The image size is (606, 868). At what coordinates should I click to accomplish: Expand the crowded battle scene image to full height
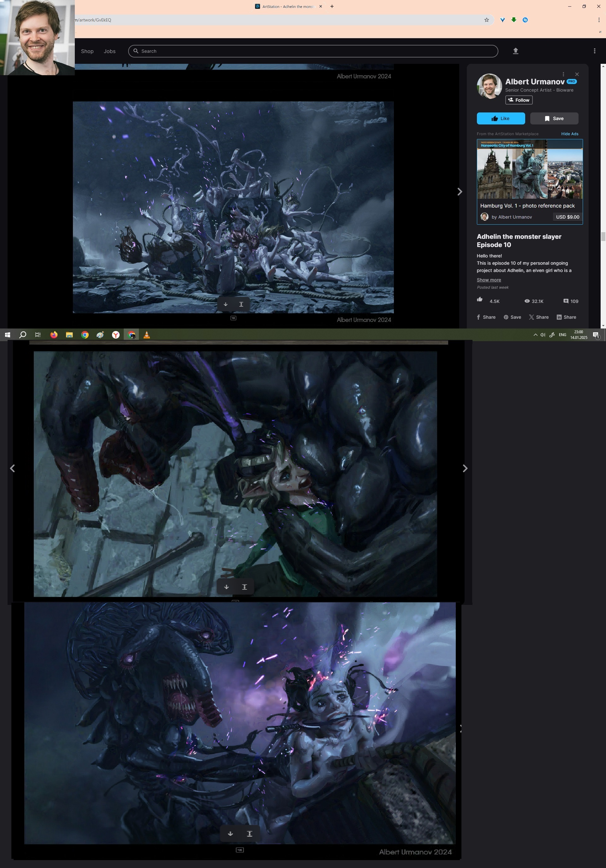241,304
